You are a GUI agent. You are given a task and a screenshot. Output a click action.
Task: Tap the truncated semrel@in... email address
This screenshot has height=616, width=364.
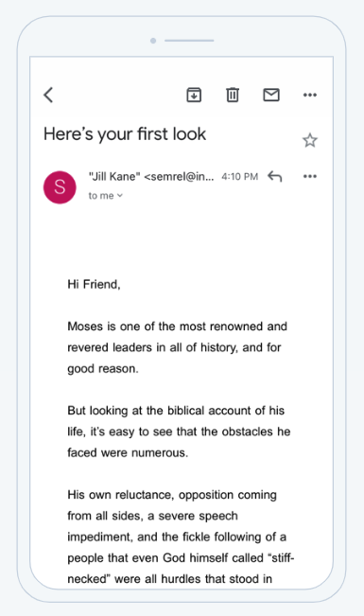(x=179, y=177)
